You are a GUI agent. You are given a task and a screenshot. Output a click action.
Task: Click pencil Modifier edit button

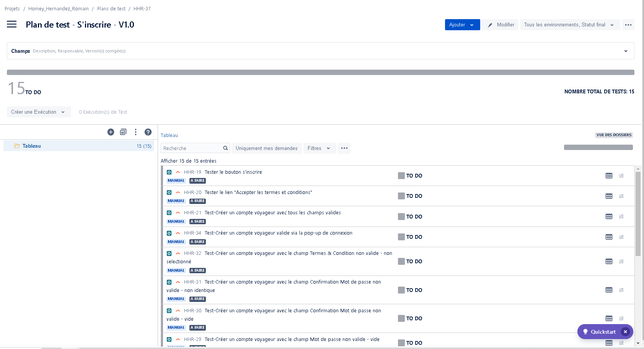coord(500,25)
